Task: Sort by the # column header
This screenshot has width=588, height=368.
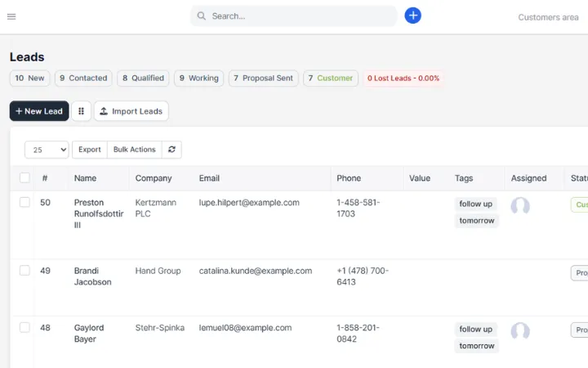Action: [45, 178]
